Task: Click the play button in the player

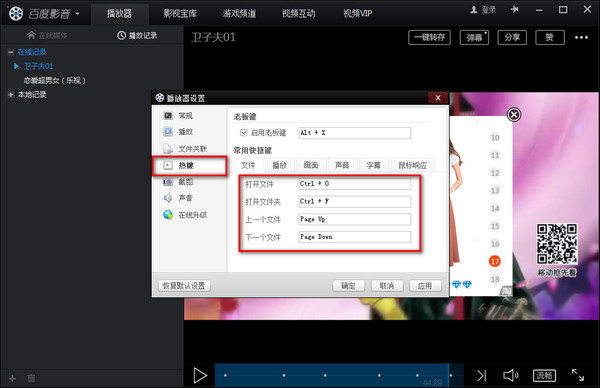Action: [200, 375]
